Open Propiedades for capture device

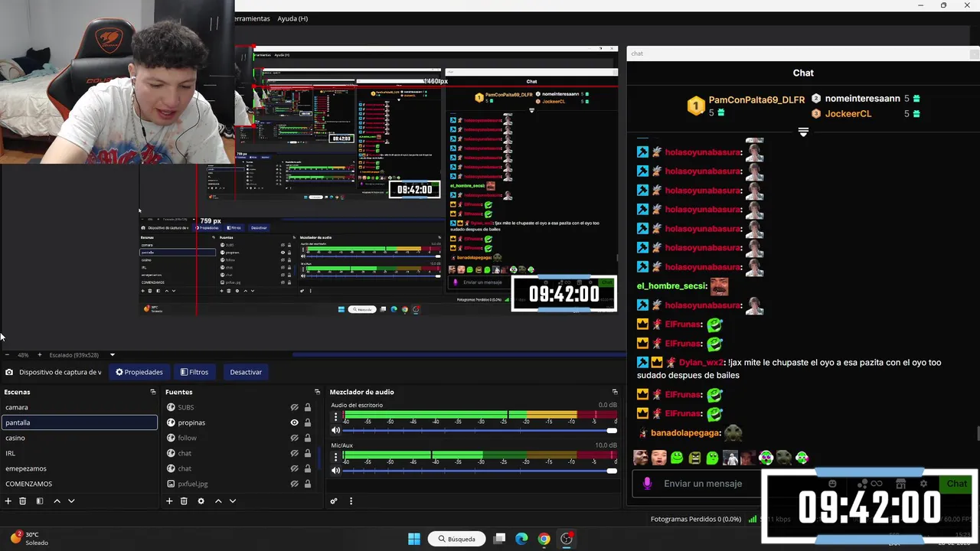click(139, 372)
